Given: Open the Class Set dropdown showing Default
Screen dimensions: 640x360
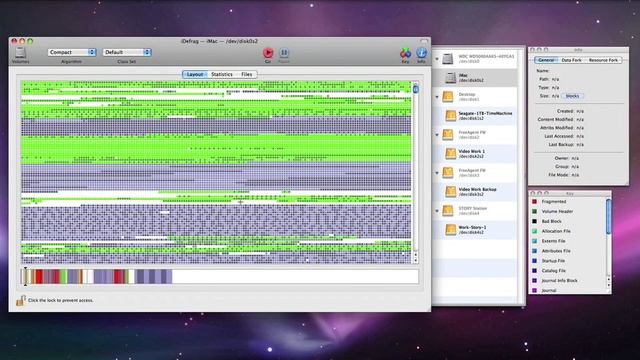Looking at the screenshot, I should [x=127, y=52].
